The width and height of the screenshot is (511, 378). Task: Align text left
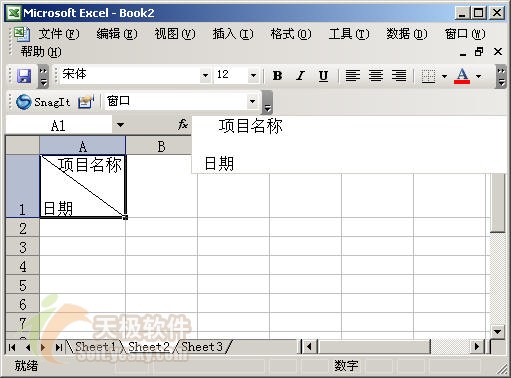tap(353, 76)
